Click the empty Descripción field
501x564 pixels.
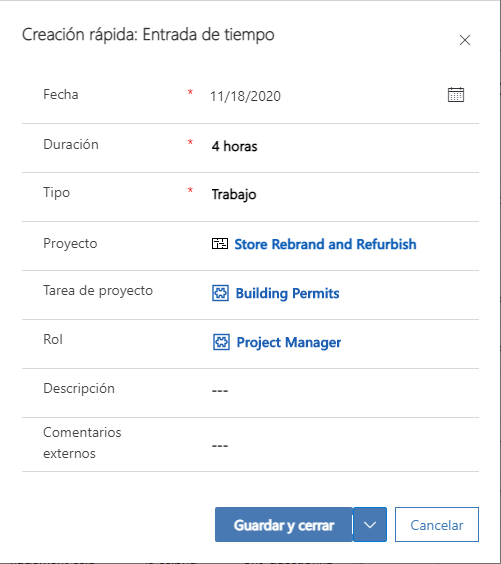pyautogui.click(x=343, y=390)
